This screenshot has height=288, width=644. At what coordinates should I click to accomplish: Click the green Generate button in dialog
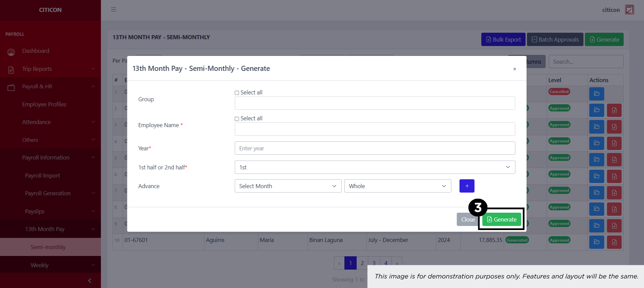(501, 219)
